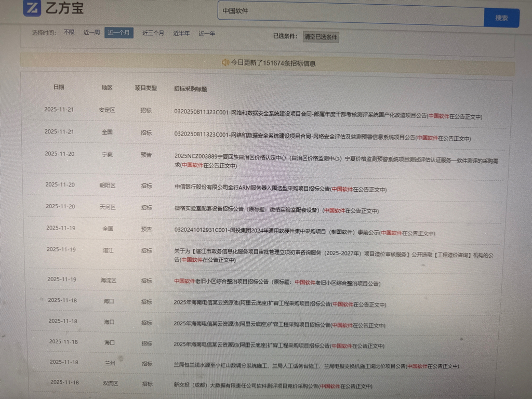Click the blue 搜索 button
Viewport: 532px width, 399px height.
(x=501, y=18)
